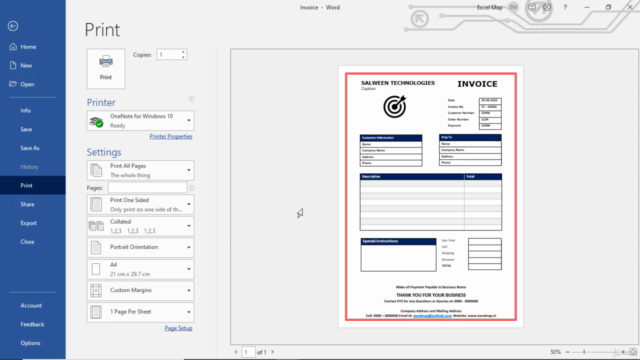This screenshot has width=640, height=360.
Task: Click the smiley feedback icon in title bar
Action: click(532, 7)
